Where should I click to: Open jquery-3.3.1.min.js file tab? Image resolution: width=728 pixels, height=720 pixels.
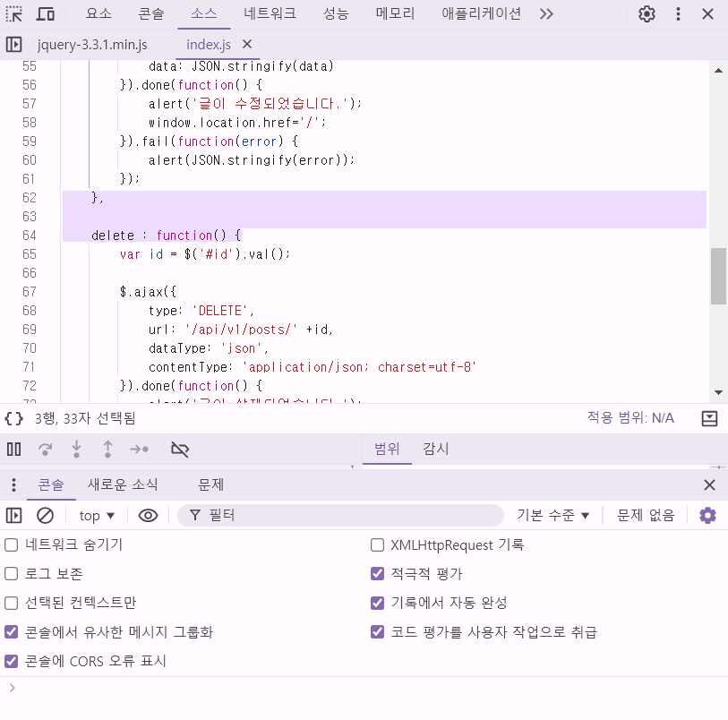(x=92, y=45)
